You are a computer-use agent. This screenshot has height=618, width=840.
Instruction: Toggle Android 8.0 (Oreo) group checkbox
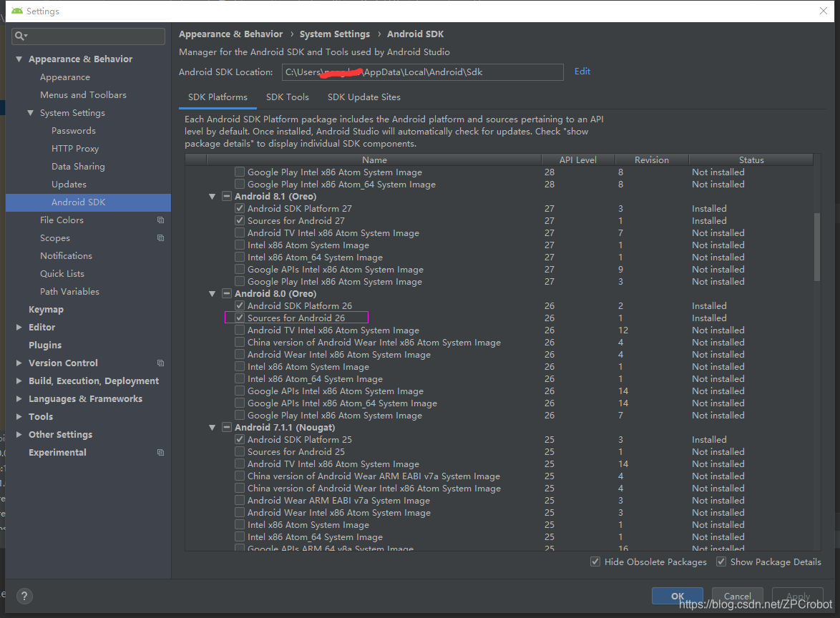[x=227, y=293]
